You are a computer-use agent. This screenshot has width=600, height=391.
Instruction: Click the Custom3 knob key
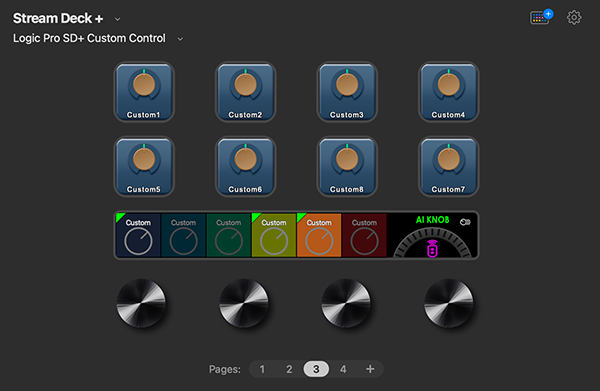point(347,92)
